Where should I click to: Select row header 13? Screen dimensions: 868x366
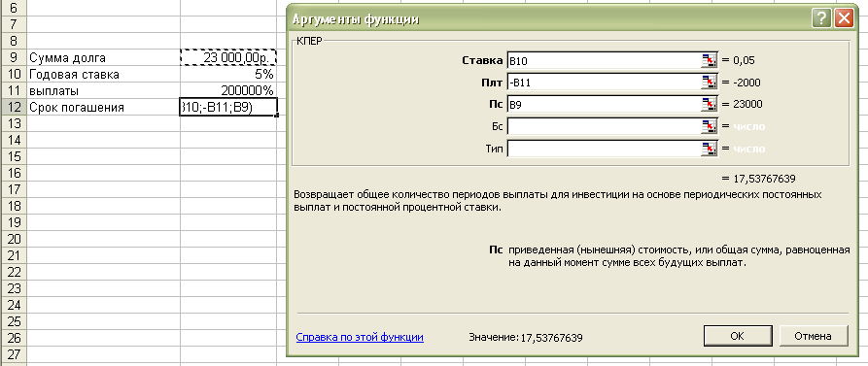tap(13, 123)
